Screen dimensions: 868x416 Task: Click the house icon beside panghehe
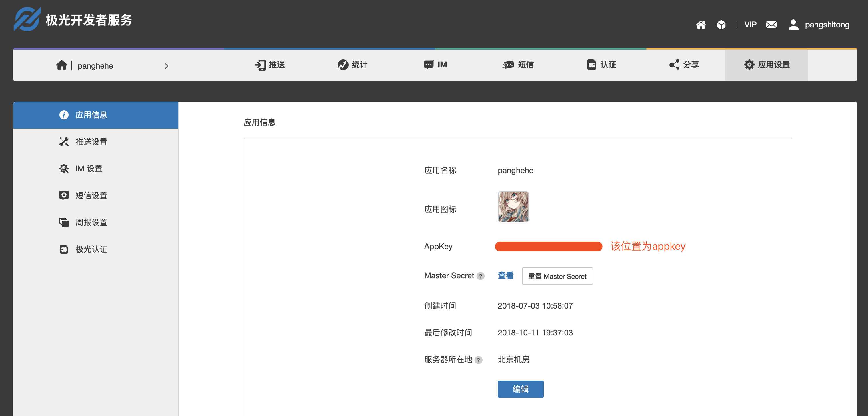point(62,65)
